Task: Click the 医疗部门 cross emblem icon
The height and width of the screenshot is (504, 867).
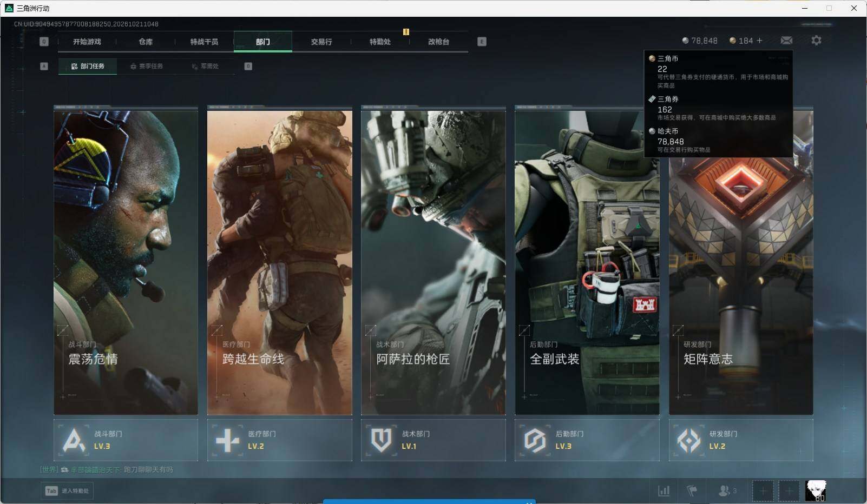Action: click(x=227, y=440)
